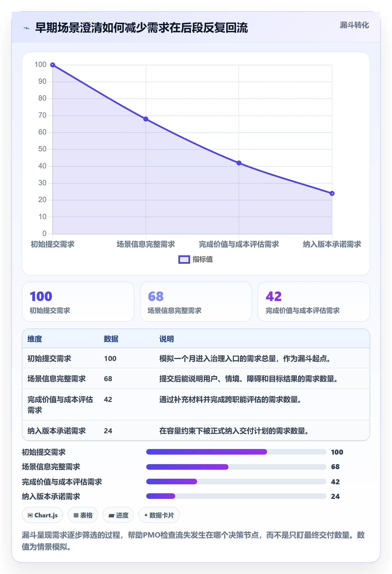
Task: Click description starting with 提交后能说明用户
Action: [x=249, y=379]
